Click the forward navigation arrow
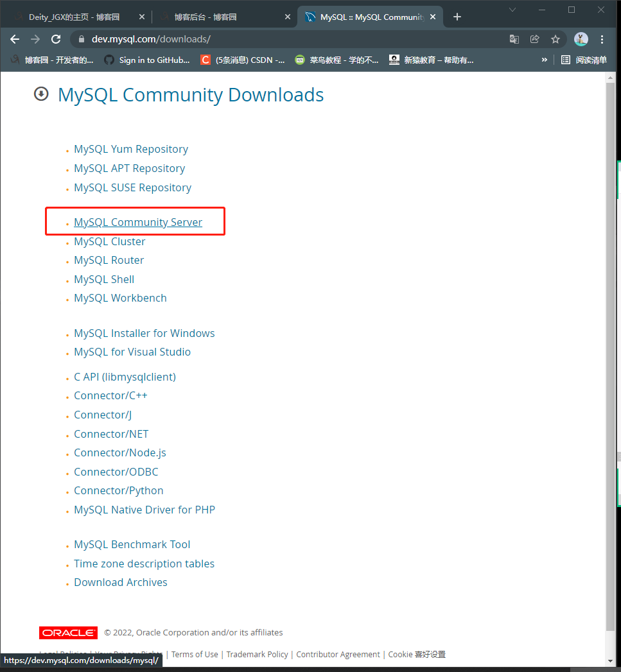The height and width of the screenshot is (672, 621). click(35, 39)
